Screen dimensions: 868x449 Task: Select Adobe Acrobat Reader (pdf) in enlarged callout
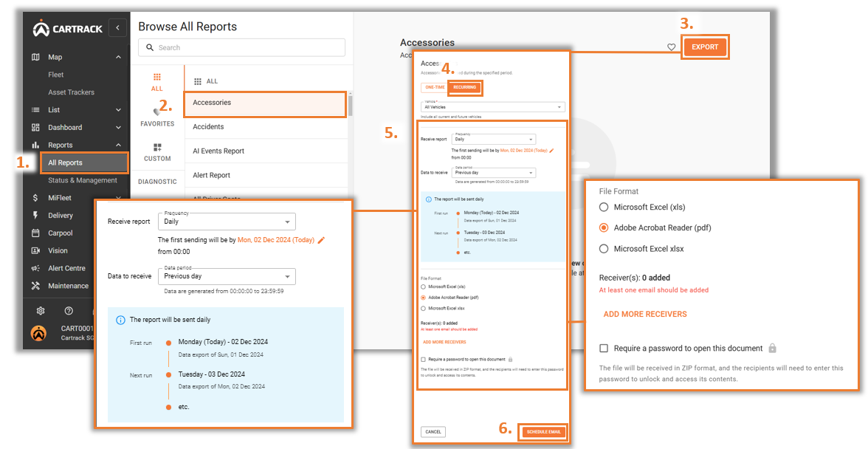tap(604, 227)
